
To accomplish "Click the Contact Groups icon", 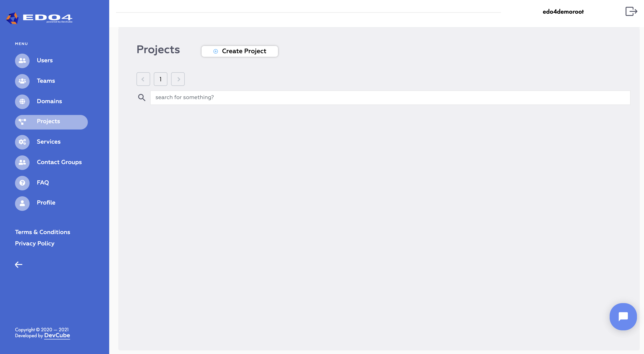I will pos(22,162).
